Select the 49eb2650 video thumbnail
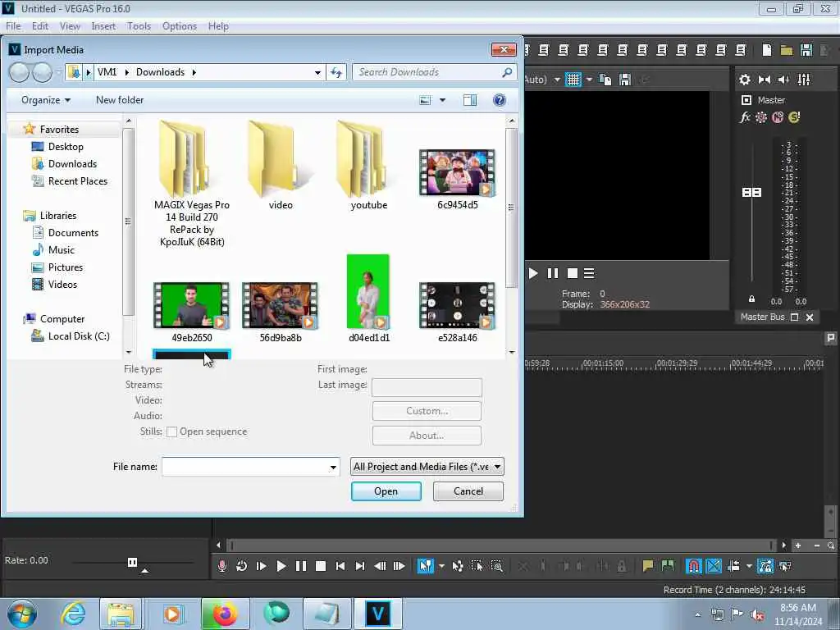The image size is (840, 630). [x=192, y=305]
